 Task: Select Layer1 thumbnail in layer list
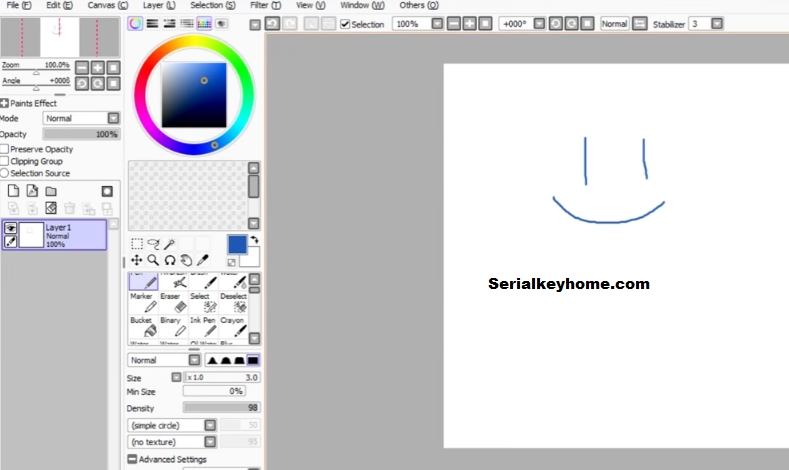pyautogui.click(x=31, y=235)
